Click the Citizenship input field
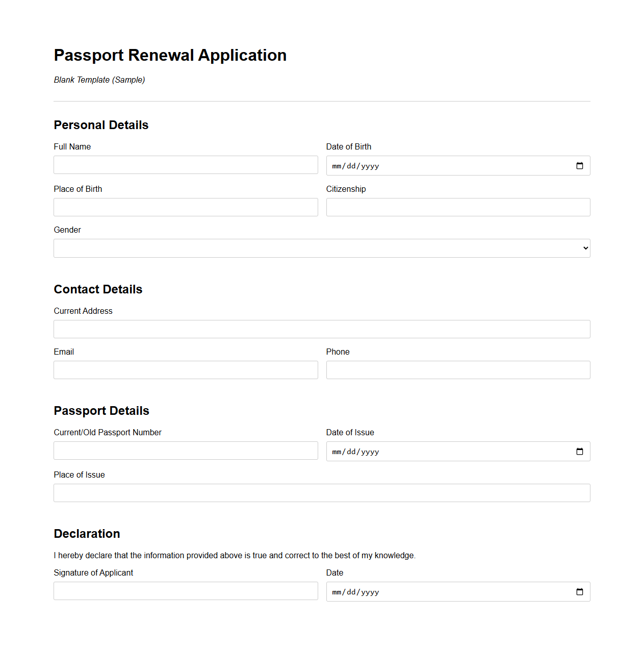This screenshot has height=672, width=644. click(x=458, y=207)
